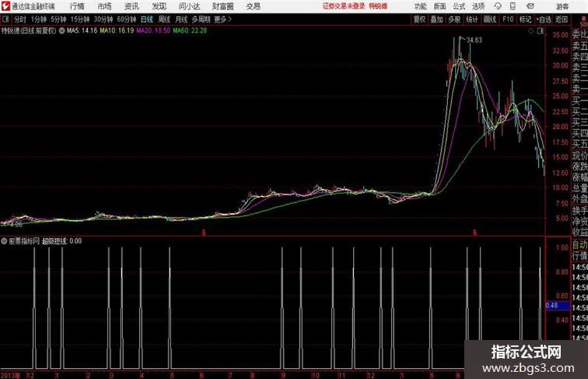
Task: Click the diamond icon at chart top-right
Action: click(x=531, y=31)
